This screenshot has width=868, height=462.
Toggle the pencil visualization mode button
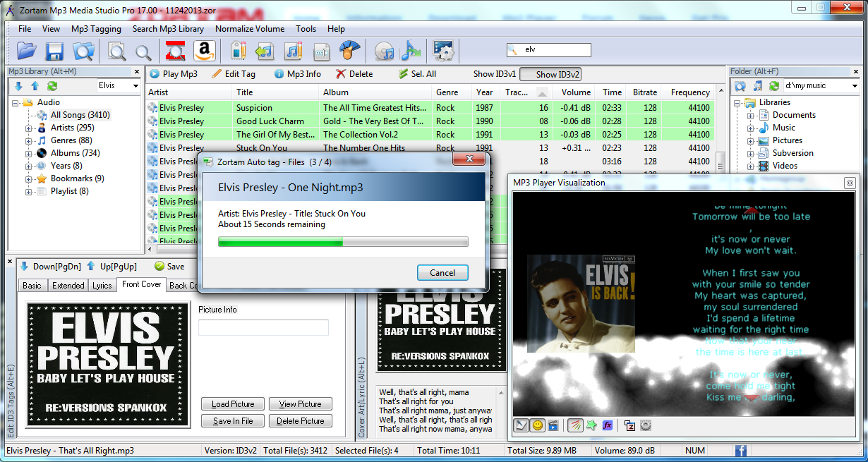tap(522, 425)
